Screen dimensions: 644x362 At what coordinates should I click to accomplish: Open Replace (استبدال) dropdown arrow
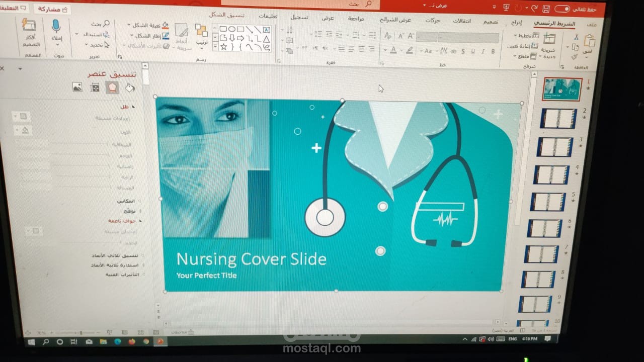[x=77, y=34]
